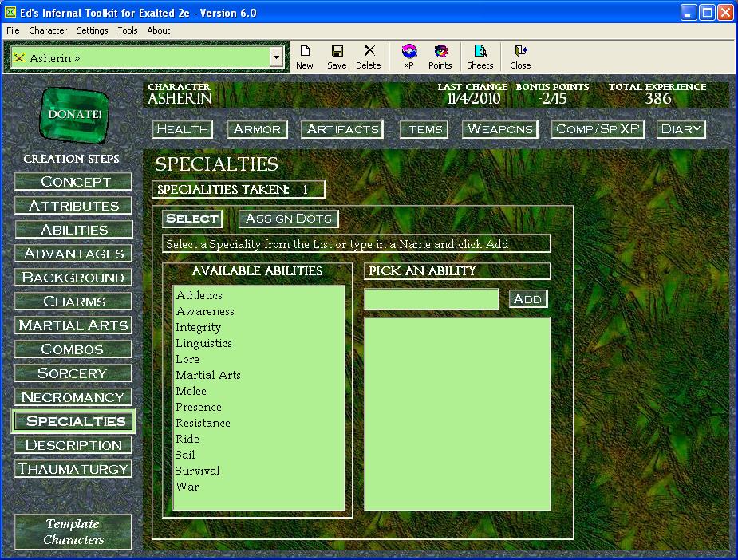Open the Character menu
The width and height of the screenshot is (738, 560).
click(48, 30)
